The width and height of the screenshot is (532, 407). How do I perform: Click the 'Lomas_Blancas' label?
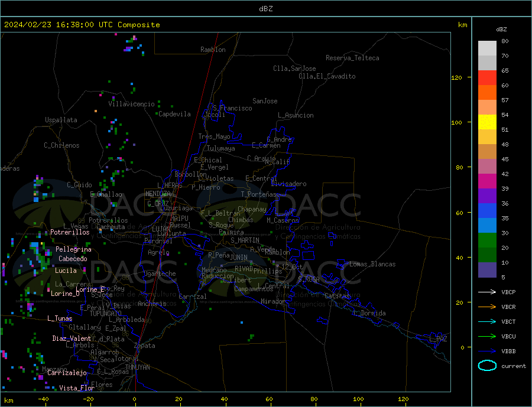[x=372, y=264]
